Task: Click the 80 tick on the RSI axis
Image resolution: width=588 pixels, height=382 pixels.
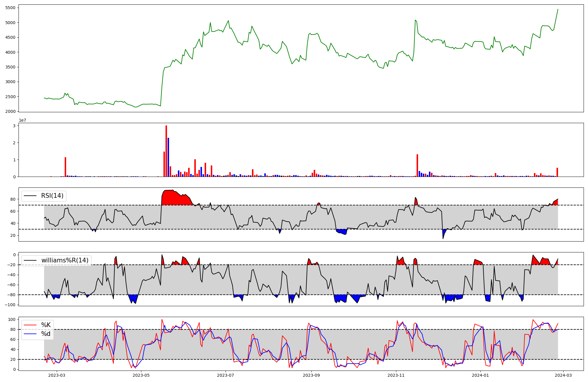Action: pos(13,199)
